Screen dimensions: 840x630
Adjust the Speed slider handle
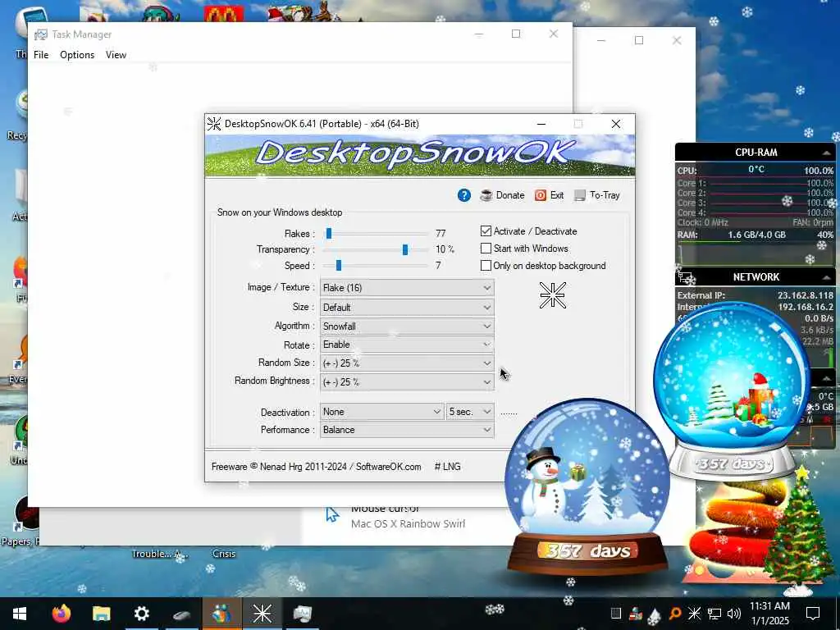[339, 265]
